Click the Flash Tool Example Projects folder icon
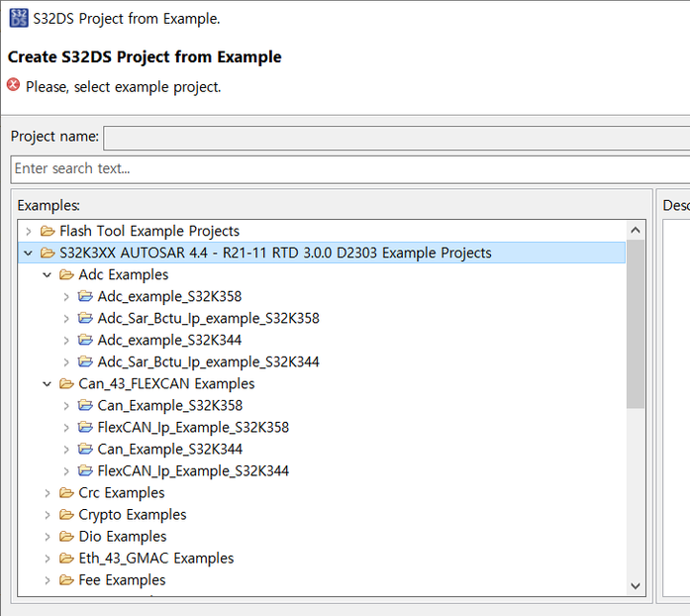 tap(48, 231)
